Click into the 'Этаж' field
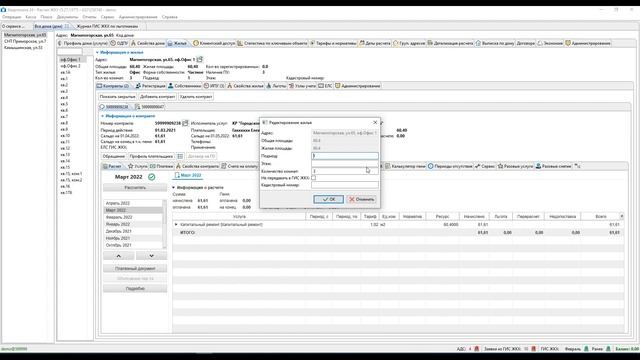The image size is (640, 360). pyautogui.click(x=345, y=164)
